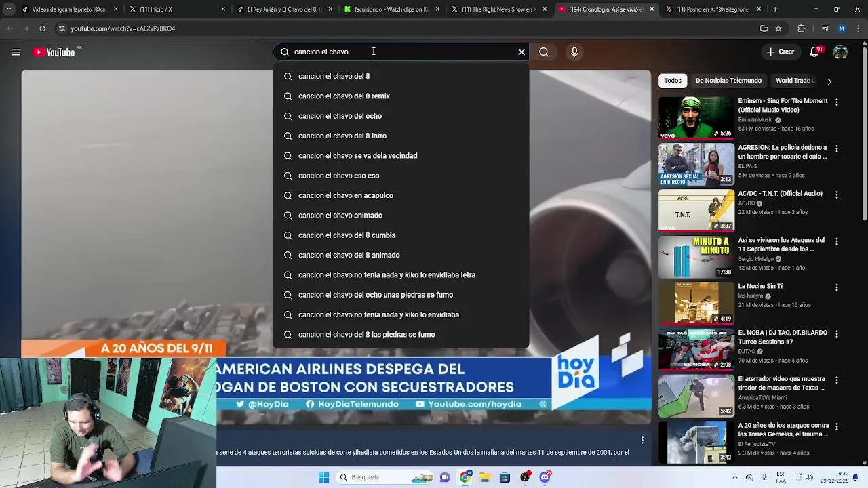868x488 pixels.
Task: Pick suggestion 'cancion el chavo en acapulco'
Action: (x=401, y=195)
